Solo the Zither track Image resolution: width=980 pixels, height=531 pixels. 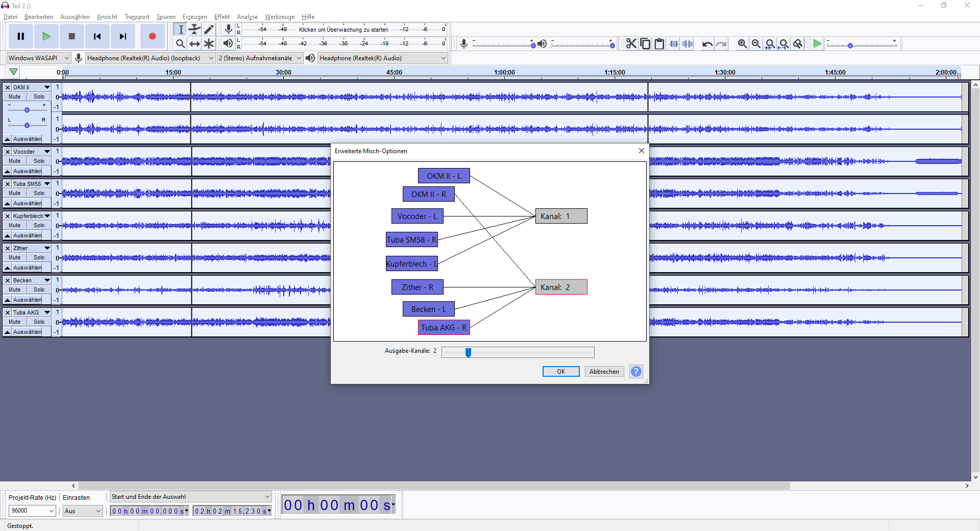(x=39, y=257)
